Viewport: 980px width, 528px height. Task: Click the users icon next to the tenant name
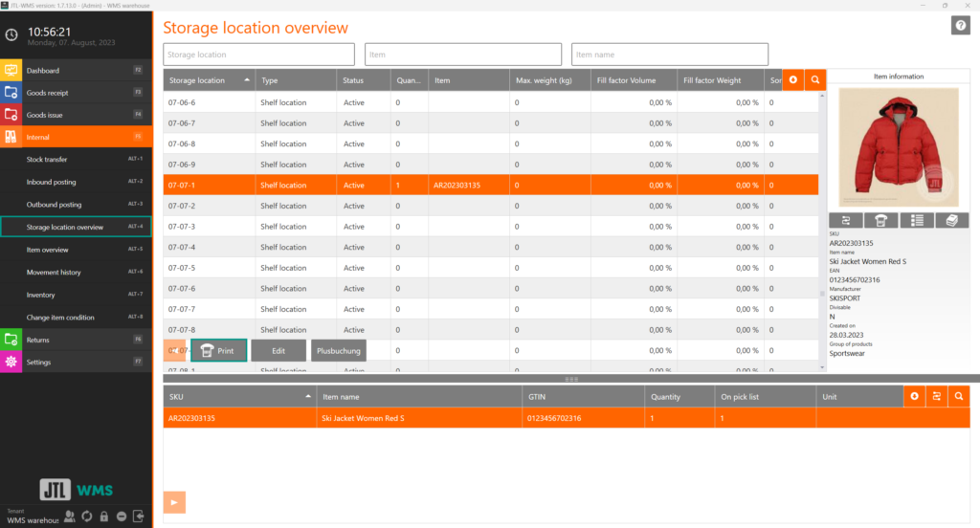point(69,517)
